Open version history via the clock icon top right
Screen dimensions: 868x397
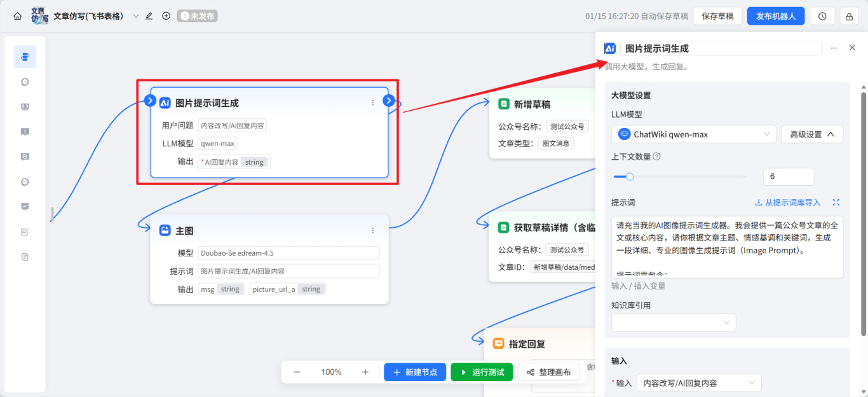click(x=822, y=15)
